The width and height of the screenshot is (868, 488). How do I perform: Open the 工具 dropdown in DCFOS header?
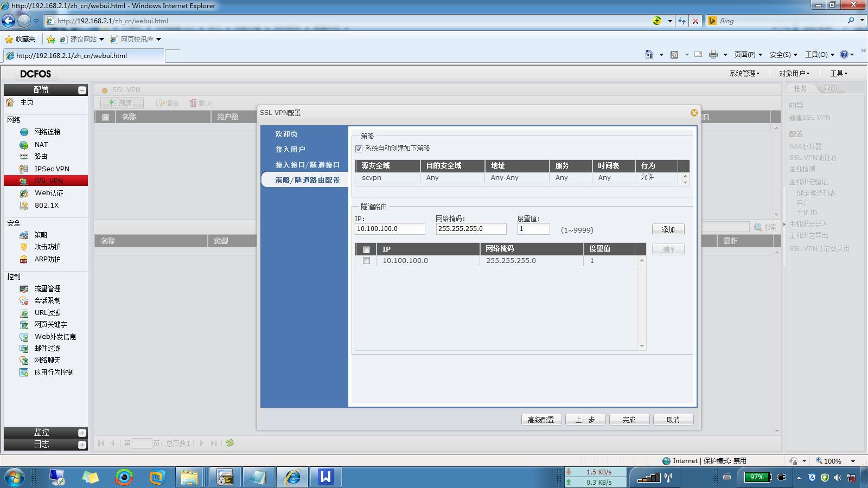click(x=839, y=73)
